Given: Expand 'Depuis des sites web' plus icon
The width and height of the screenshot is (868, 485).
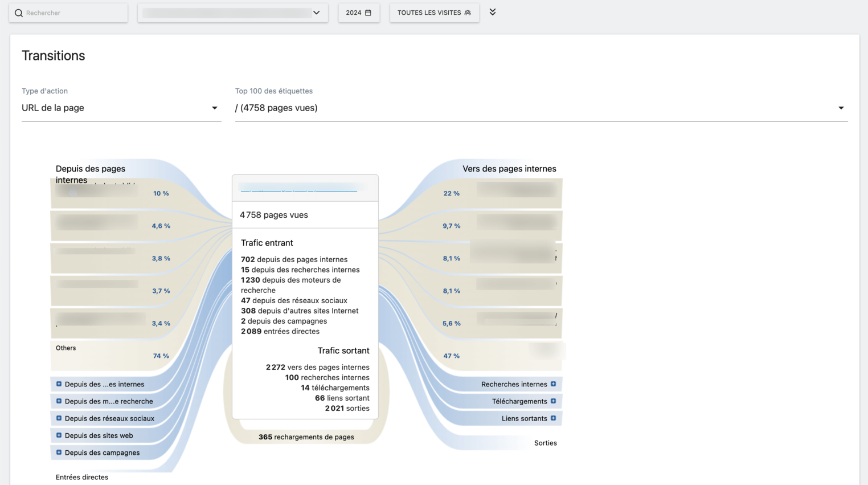Looking at the screenshot, I should tap(59, 435).
